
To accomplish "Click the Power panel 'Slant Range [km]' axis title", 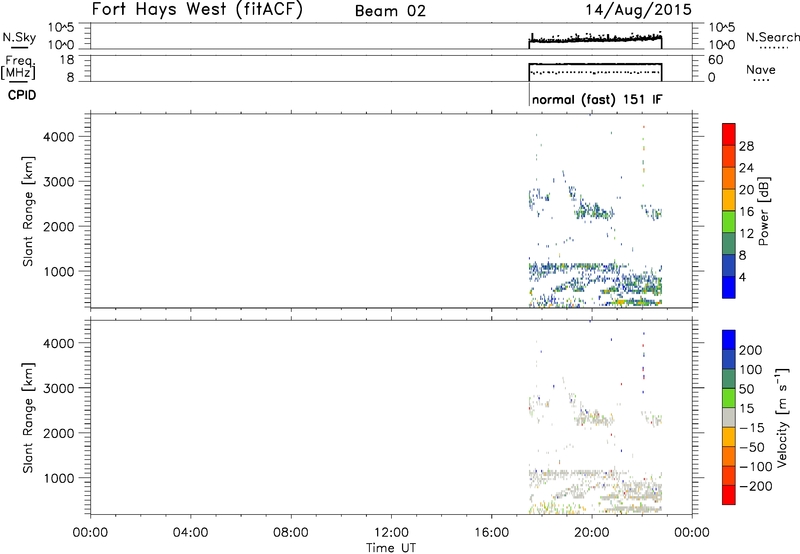I will point(28,211).
